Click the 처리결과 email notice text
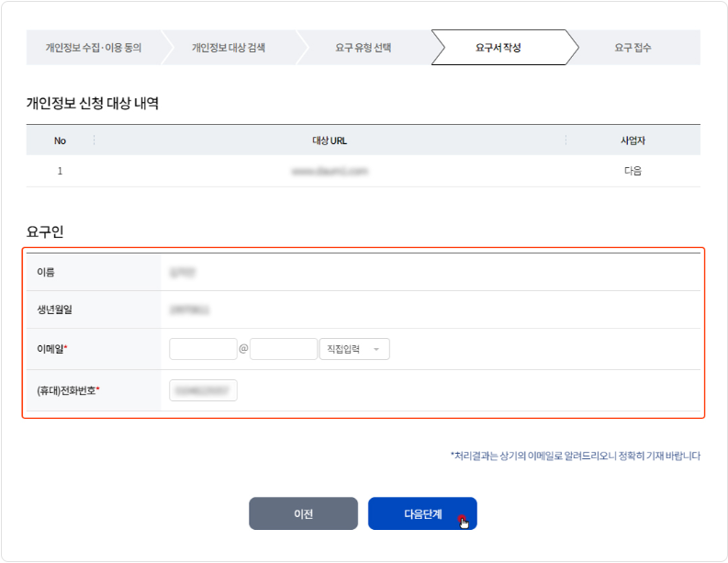This screenshot has height=563, width=728. pyautogui.click(x=576, y=456)
